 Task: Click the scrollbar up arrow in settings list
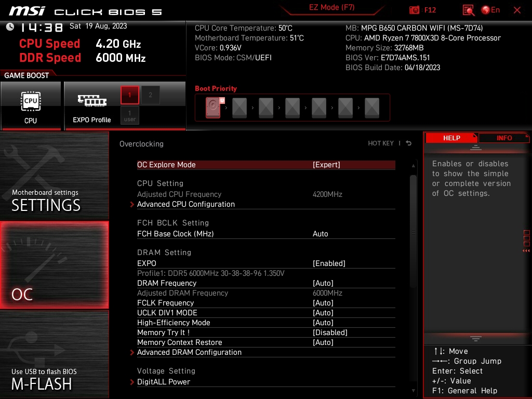click(x=413, y=166)
